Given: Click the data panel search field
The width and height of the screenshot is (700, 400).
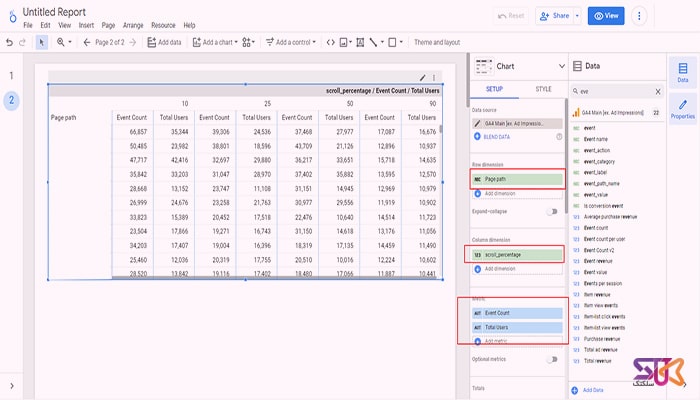Looking at the screenshot, I should [615, 92].
